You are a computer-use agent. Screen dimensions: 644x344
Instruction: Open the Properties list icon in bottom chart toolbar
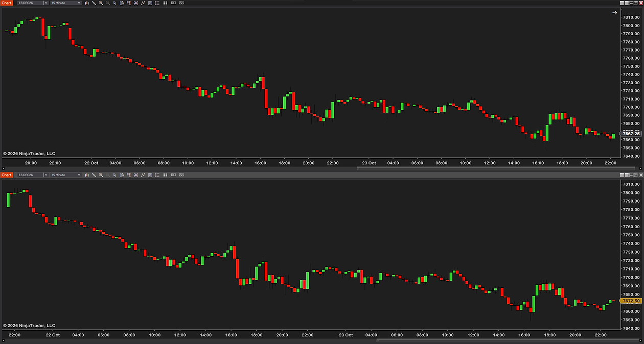click(x=157, y=175)
